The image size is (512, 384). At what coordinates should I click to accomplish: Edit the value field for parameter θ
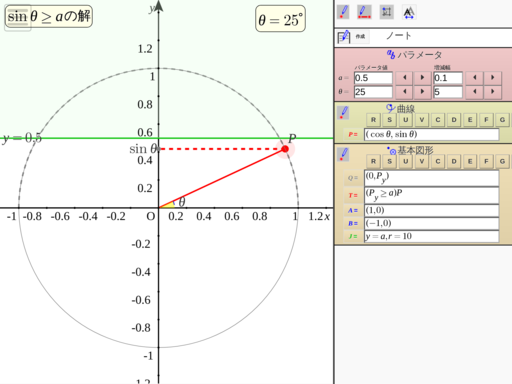coord(373,92)
